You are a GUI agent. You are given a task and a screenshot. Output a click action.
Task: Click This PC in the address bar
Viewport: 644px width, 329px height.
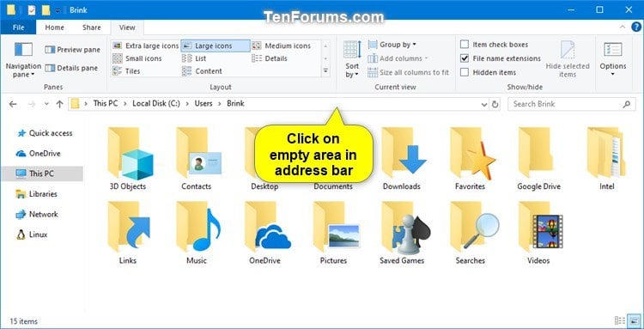point(106,103)
